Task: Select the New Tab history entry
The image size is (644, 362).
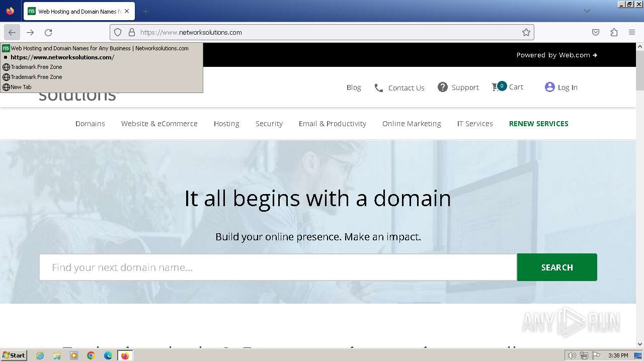Action: (x=102, y=87)
